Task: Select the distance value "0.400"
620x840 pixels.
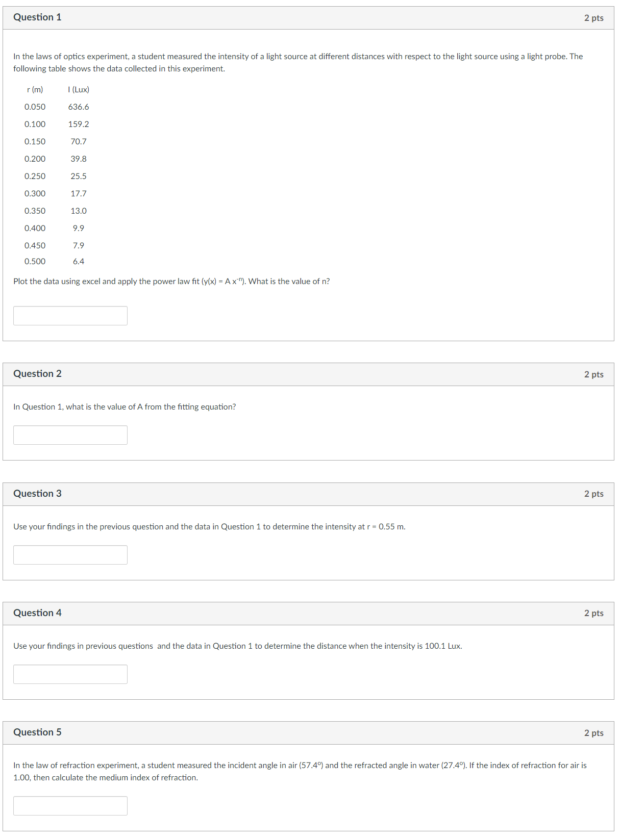Action: pos(35,228)
